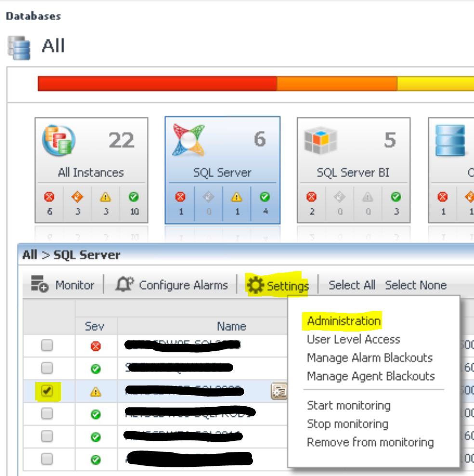The image size is (474, 476).
Task: Click the All Instances count 22
Action: point(121,140)
